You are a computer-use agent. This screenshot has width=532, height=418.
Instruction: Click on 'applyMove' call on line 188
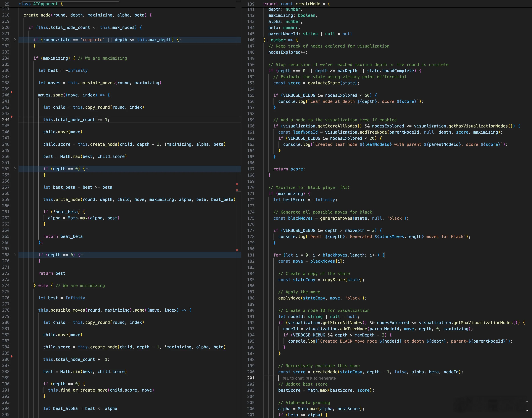pos(289,298)
